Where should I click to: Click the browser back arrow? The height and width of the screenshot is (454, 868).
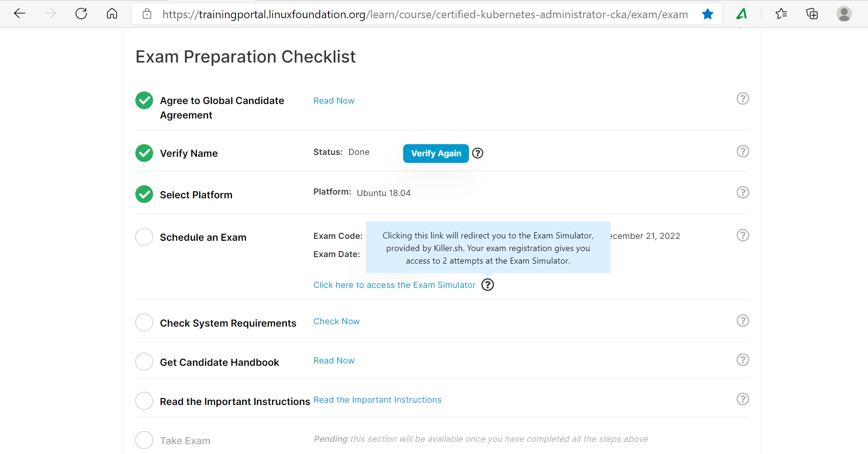click(x=20, y=14)
